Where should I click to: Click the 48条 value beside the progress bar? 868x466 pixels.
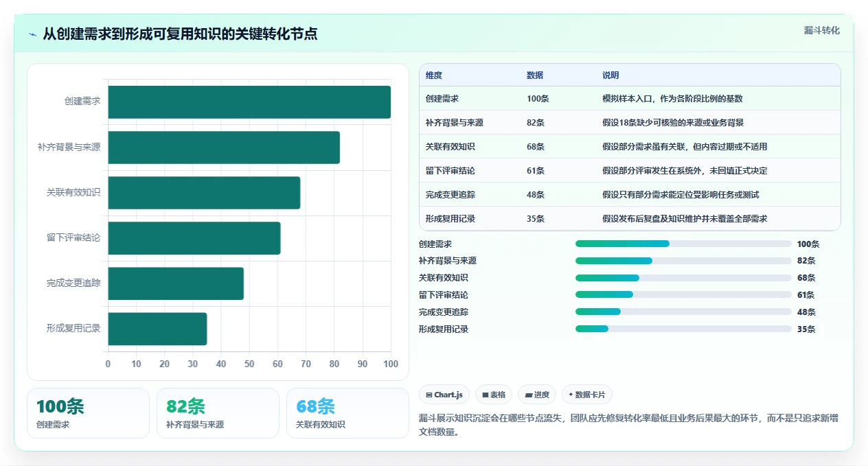tap(806, 312)
